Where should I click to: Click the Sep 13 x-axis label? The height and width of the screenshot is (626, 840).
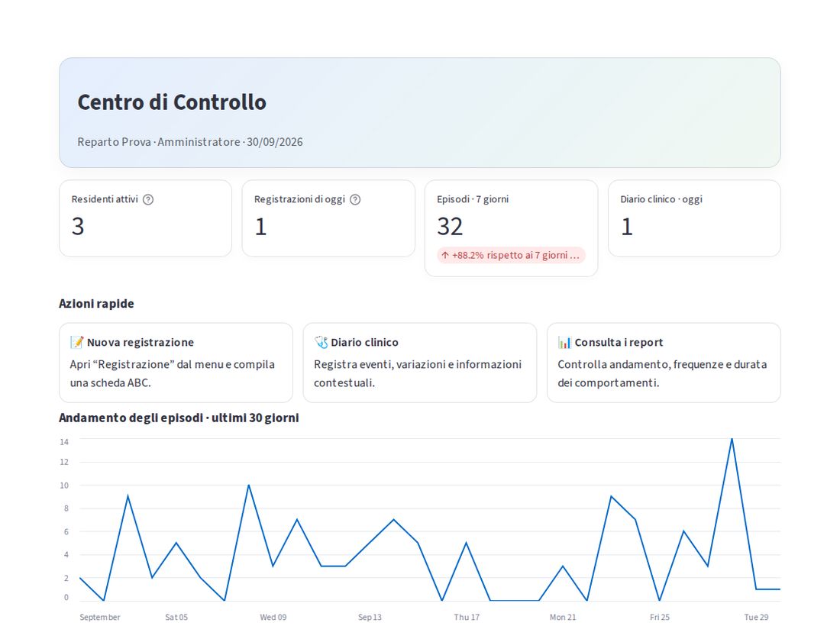370,617
